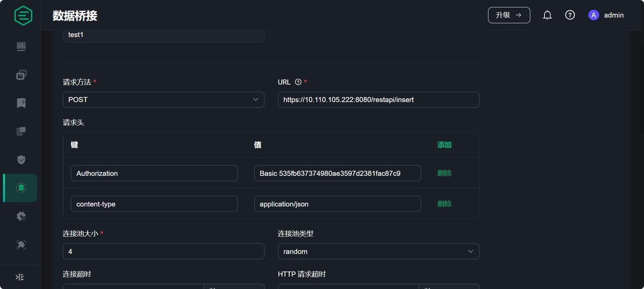Click 添加 to add a request header
644x289 pixels.
coord(444,145)
